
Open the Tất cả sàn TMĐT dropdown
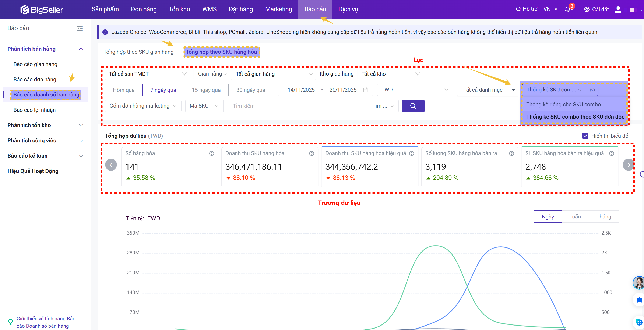147,74
